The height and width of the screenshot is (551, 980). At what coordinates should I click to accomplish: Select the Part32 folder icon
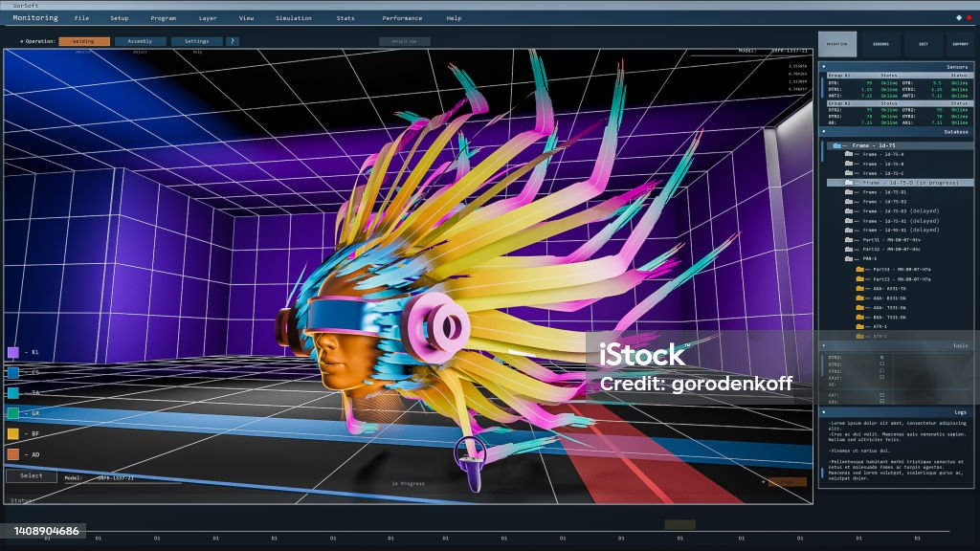849,249
